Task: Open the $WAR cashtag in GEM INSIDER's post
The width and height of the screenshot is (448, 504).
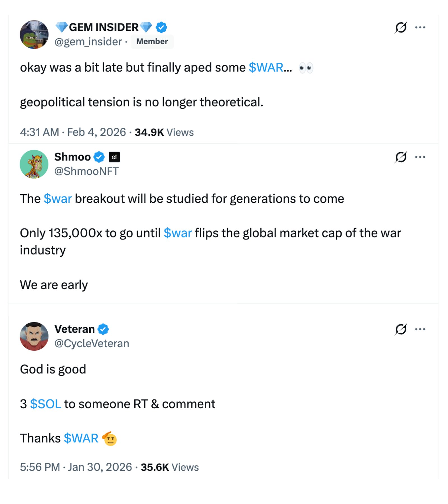Action: [x=266, y=67]
